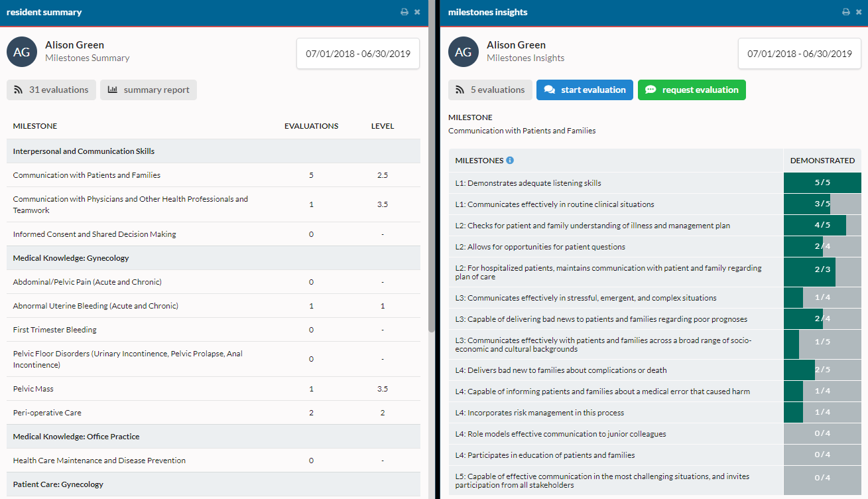Click the 2/5 bar for complications or death
Screen dimensions: 868x499
[x=822, y=370]
